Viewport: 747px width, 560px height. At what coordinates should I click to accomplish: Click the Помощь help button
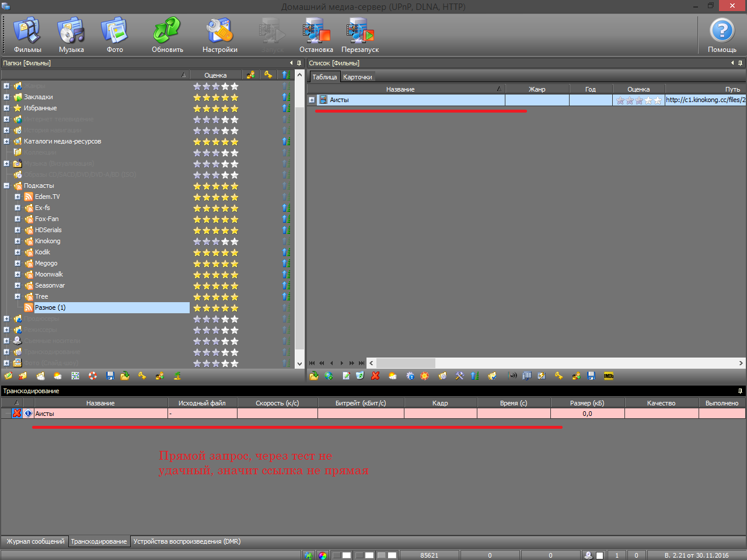pos(721,35)
